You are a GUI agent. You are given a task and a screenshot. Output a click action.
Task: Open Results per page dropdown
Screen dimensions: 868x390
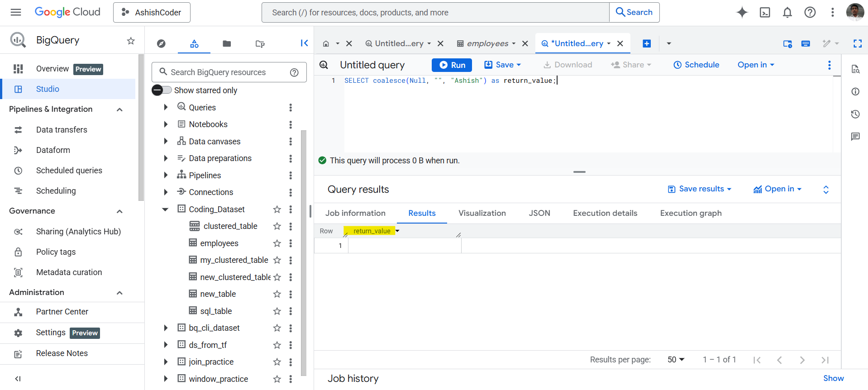click(x=676, y=360)
